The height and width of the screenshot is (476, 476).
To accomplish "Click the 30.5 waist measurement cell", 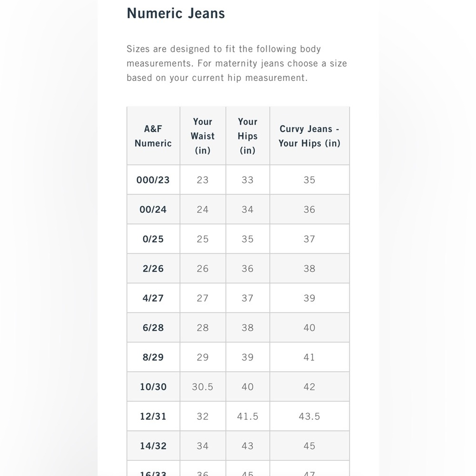I will (x=202, y=387).
